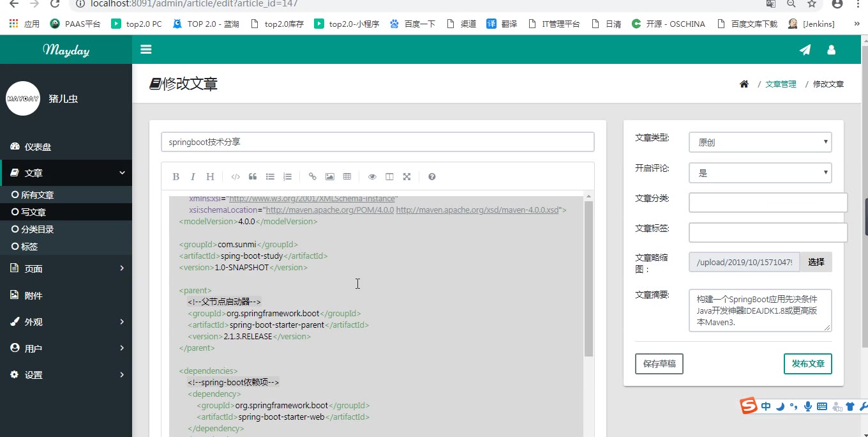Click the 文章标签 input field
Image resolution: width=868 pixels, height=437 pixels.
[x=768, y=233]
